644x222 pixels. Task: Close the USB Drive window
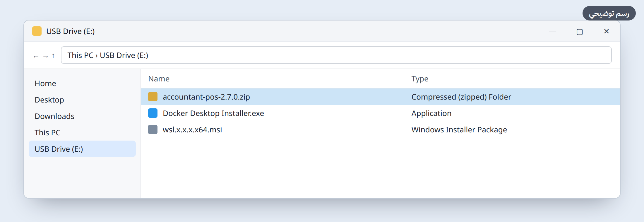(607, 31)
